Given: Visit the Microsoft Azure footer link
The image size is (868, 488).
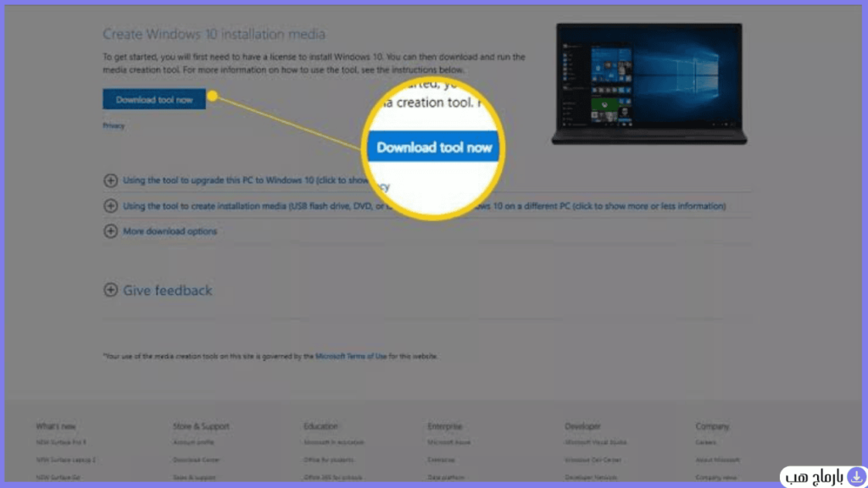Looking at the screenshot, I should point(449,442).
